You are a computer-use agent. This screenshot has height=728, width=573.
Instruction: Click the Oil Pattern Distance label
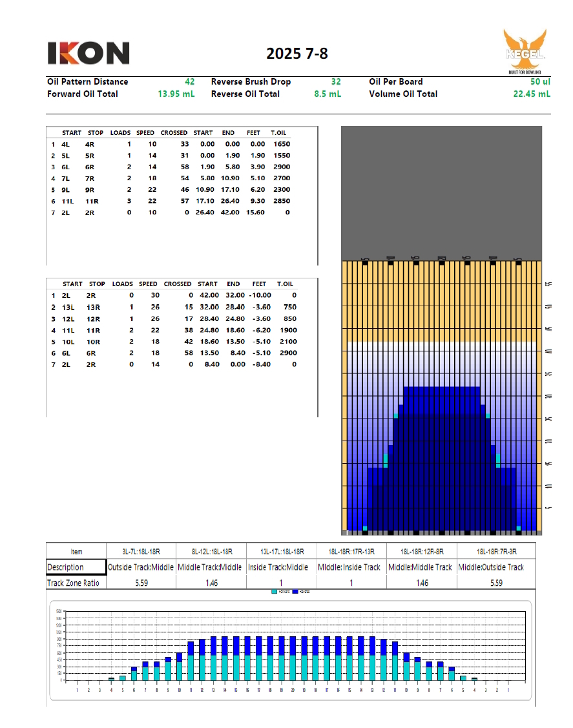point(87,81)
